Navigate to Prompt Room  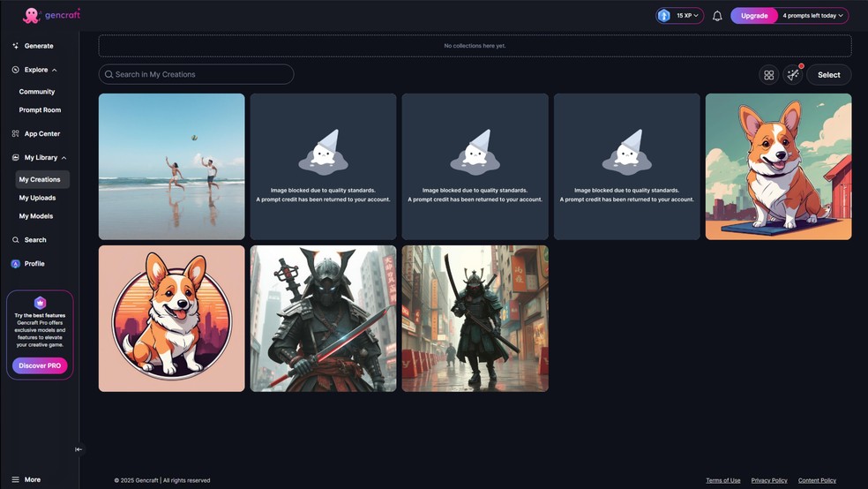point(40,110)
